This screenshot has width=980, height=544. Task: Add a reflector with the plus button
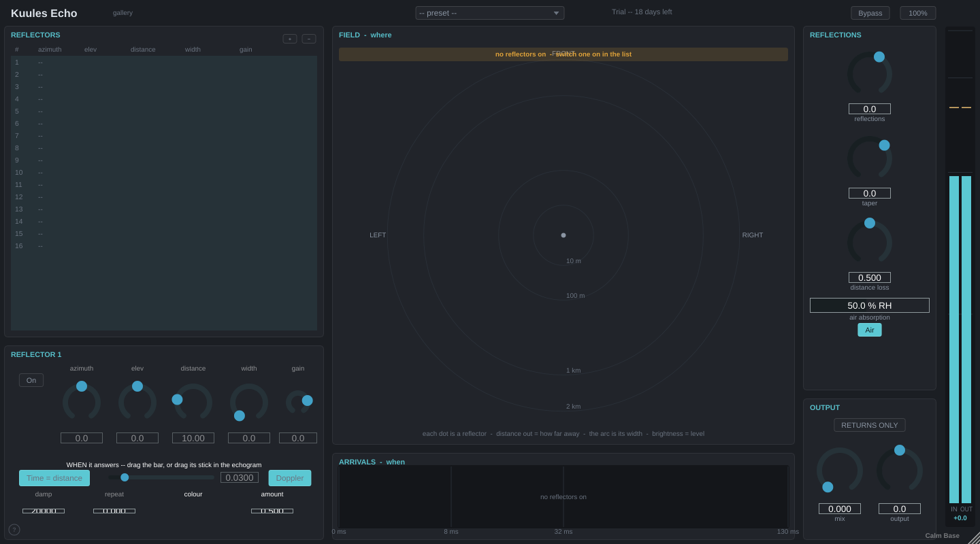pyautogui.click(x=290, y=39)
